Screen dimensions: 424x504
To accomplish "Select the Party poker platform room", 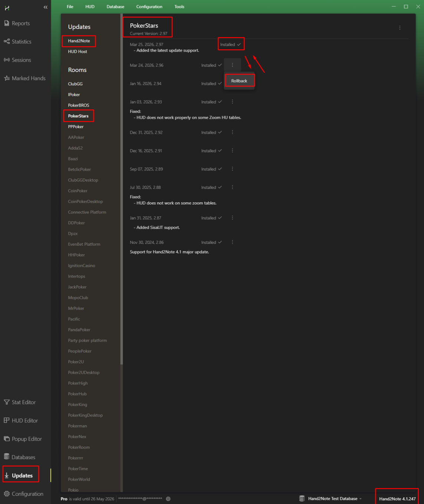I will coord(88,340).
